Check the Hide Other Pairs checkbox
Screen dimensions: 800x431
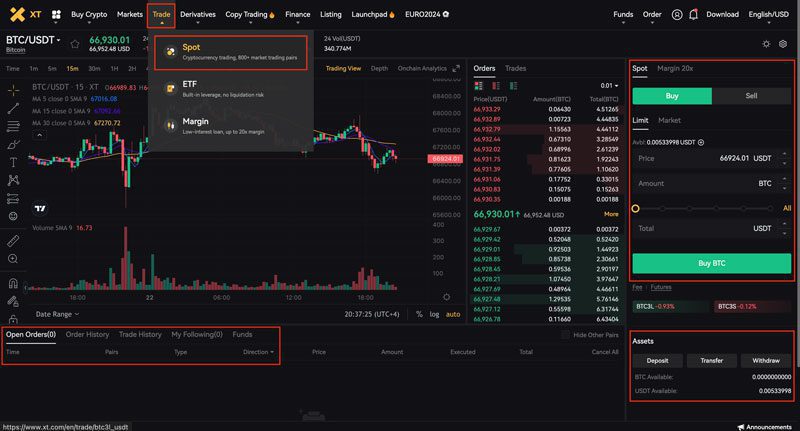(x=565, y=335)
